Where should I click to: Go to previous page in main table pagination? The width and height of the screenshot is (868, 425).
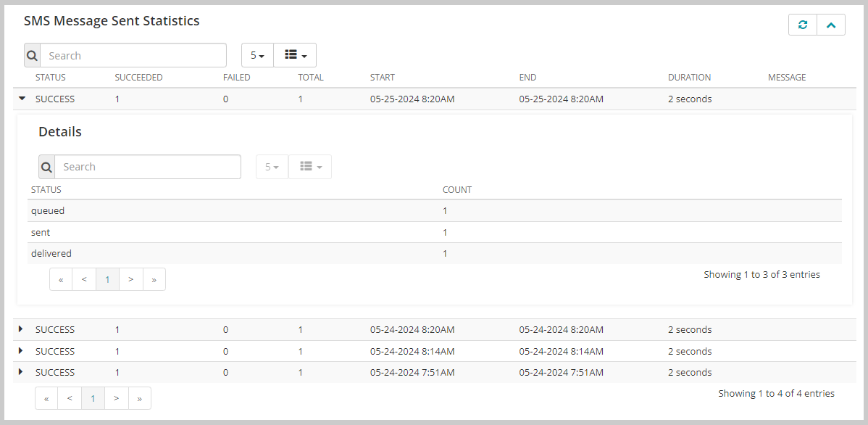pyautogui.click(x=70, y=398)
